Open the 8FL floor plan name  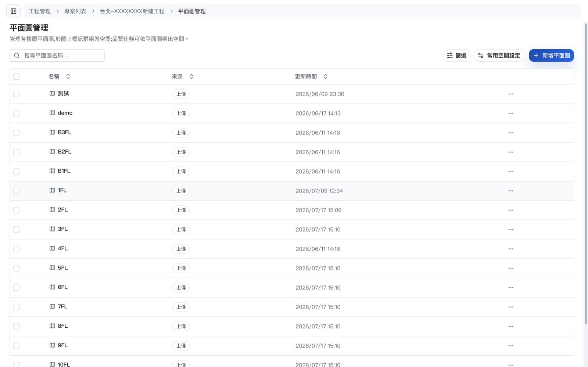pos(62,326)
